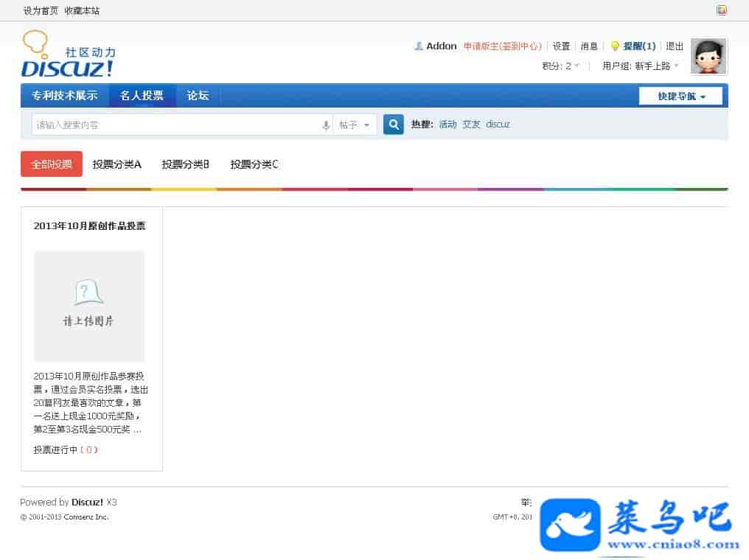Click the discuz hot search link

click(498, 124)
